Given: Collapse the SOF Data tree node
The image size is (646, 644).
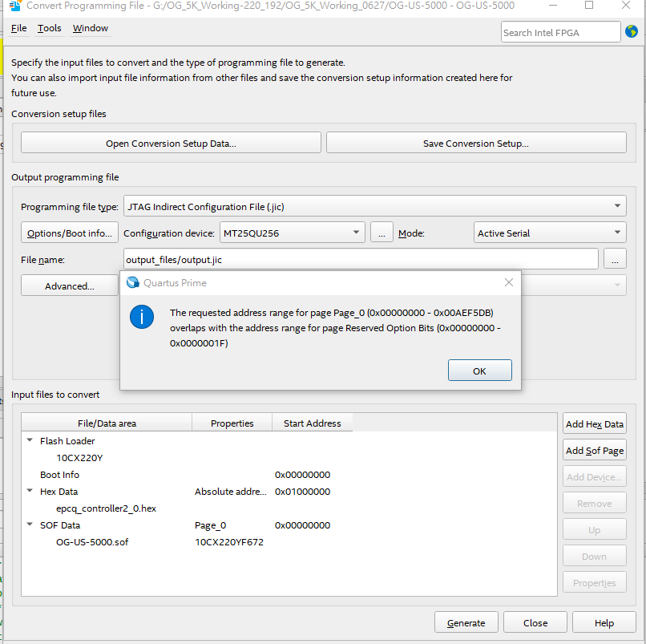Looking at the screenshot, I should (x=30, y=525).
